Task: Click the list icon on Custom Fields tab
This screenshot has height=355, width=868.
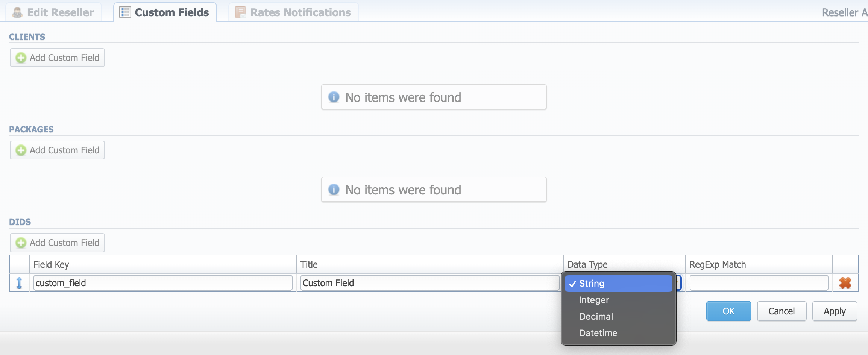Action: tap(124, 12)
